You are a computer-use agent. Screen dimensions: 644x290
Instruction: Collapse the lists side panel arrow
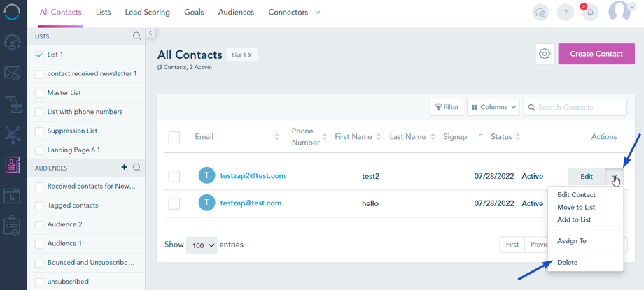click(151, 33)
